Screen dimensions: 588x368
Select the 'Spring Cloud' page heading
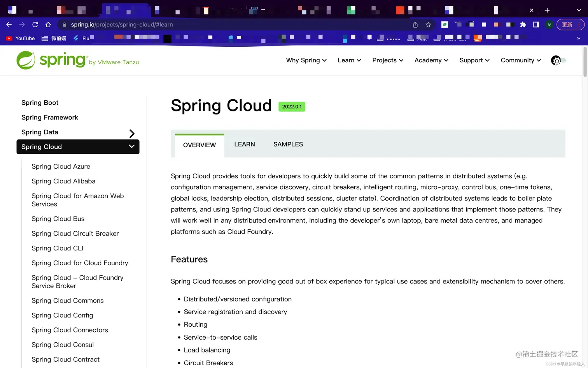coord(221,106)
